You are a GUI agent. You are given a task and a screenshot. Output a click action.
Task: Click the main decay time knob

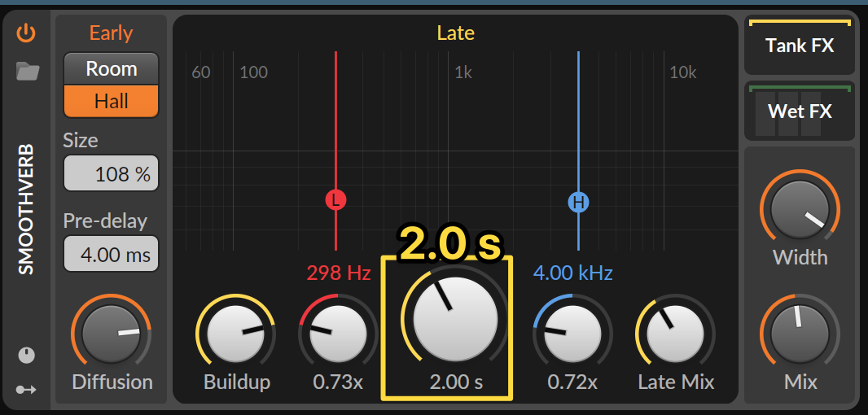point(455,319)
